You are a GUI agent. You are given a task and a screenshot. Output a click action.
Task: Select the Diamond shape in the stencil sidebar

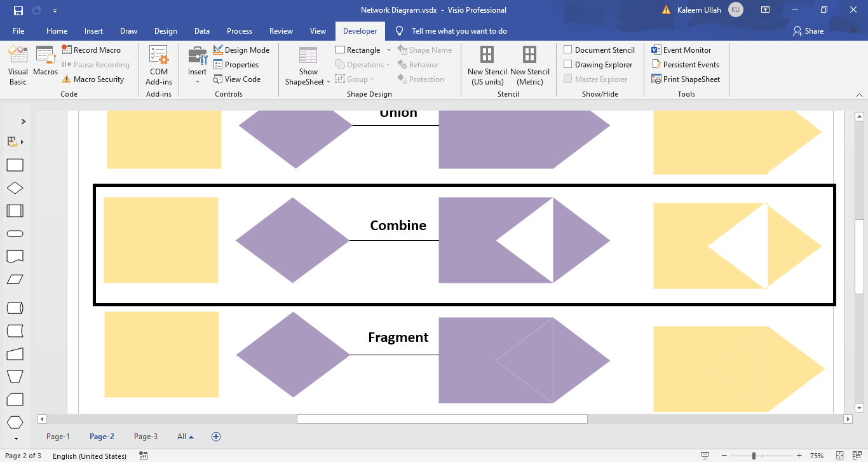16,187
